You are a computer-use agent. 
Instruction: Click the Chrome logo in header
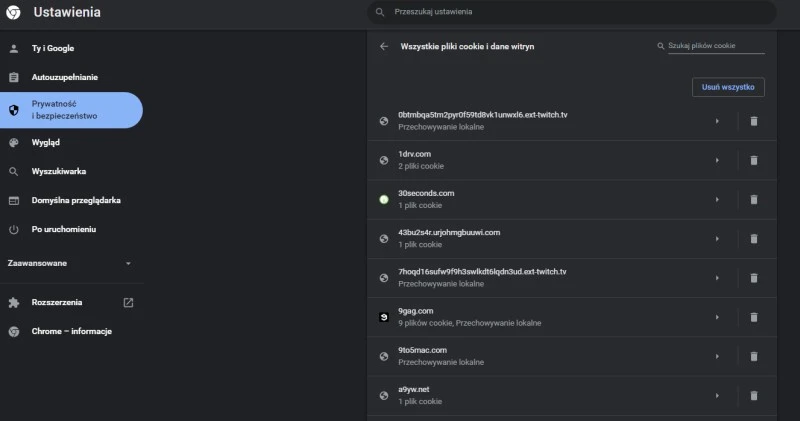(x=15, y=13)
